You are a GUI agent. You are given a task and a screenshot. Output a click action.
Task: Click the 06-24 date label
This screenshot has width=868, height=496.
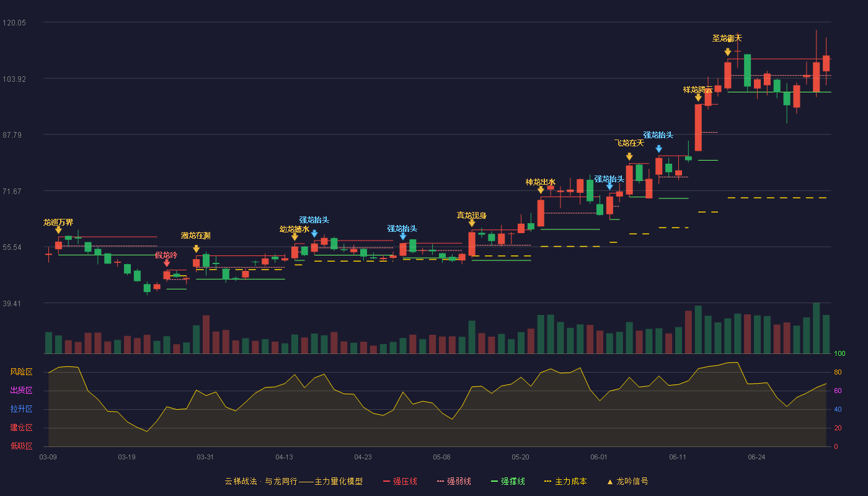pyautogui.click(x=756, y=457)
